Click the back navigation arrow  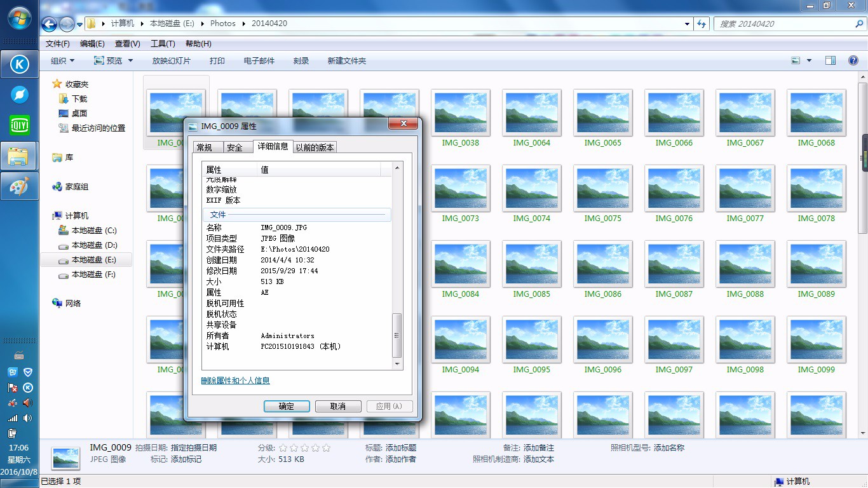pos(48,23)
